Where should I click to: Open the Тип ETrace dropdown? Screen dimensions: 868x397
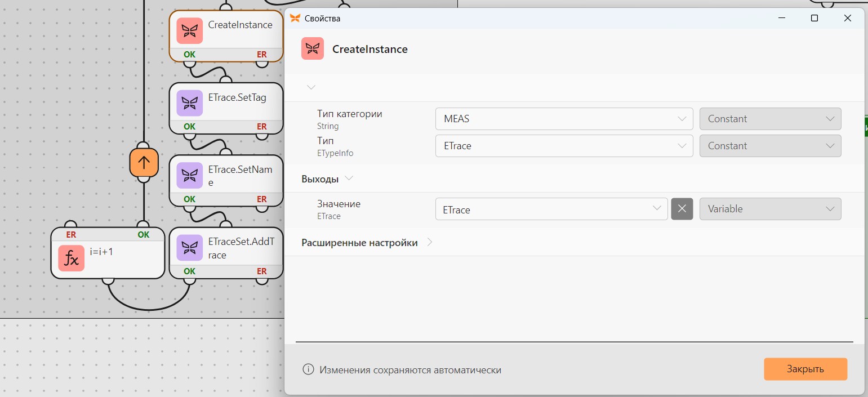564,146
